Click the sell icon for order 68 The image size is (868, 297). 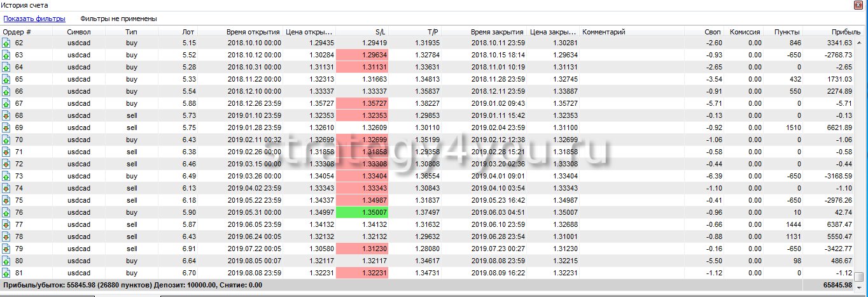pos(6,115)
